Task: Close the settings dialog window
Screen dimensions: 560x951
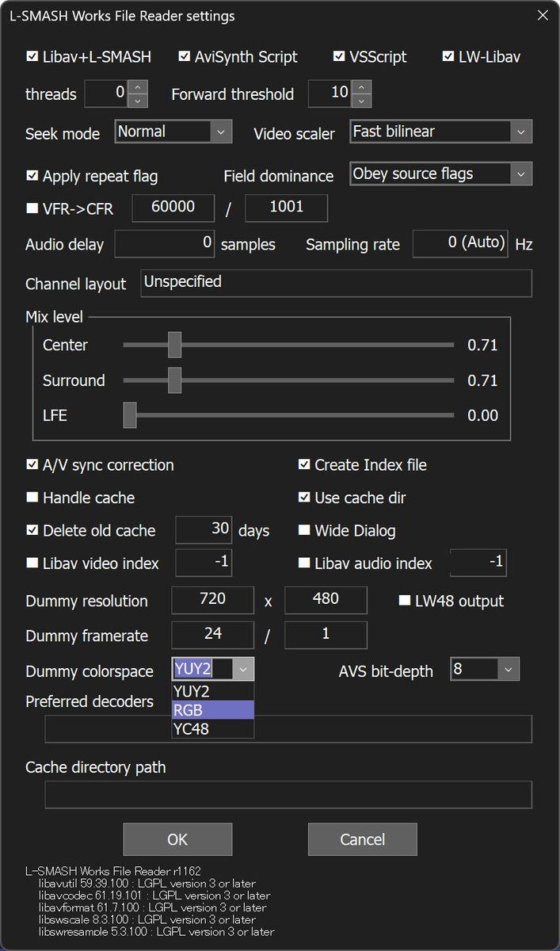Action: point(543,15)
